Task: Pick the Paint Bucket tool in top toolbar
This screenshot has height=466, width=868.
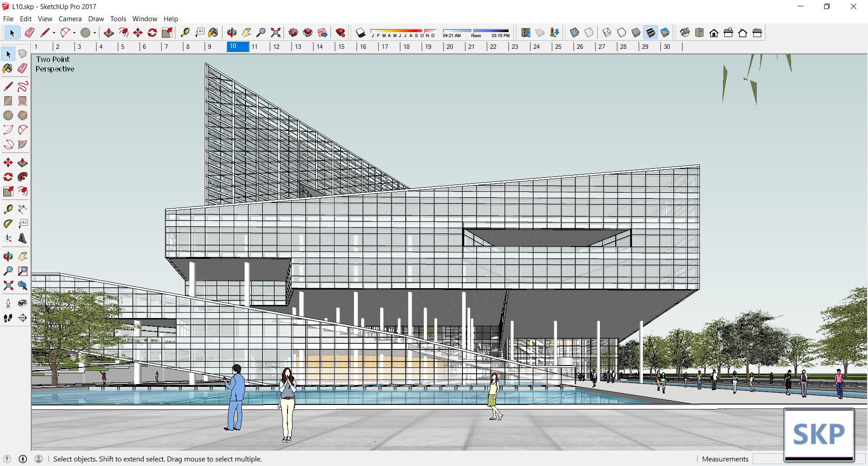Action: (x=213, y=33)
